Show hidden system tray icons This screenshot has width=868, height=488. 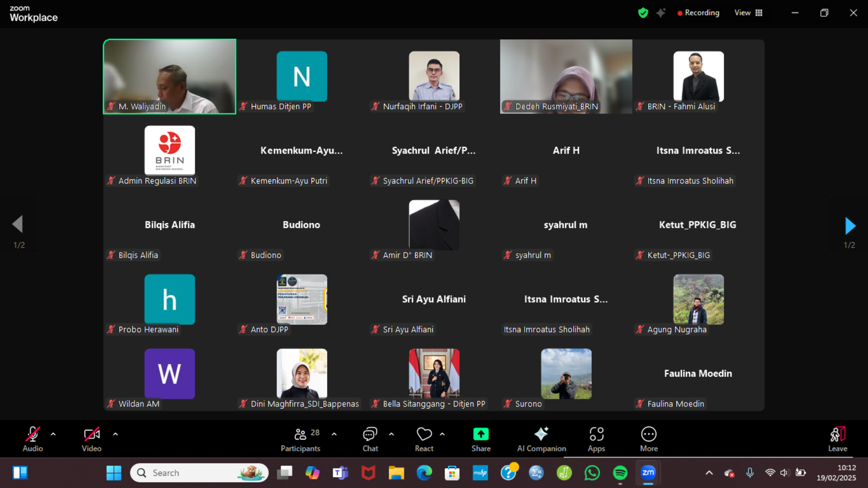709,473
